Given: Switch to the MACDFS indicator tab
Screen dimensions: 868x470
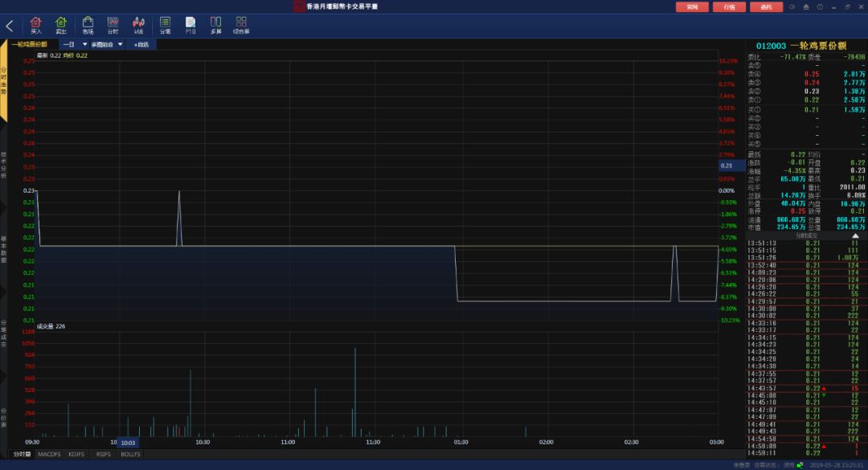Looking at the screenshot, I should coord(49,454).
